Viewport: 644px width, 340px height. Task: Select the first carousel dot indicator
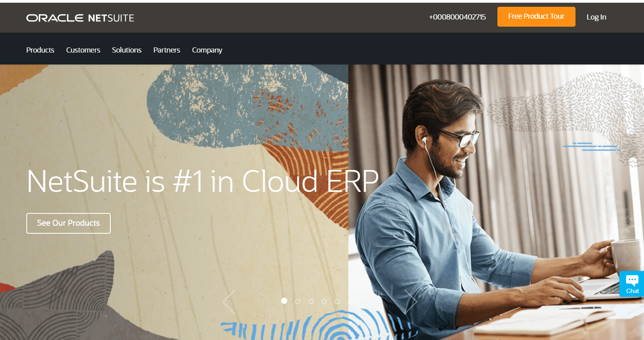(x=284, y=301)
